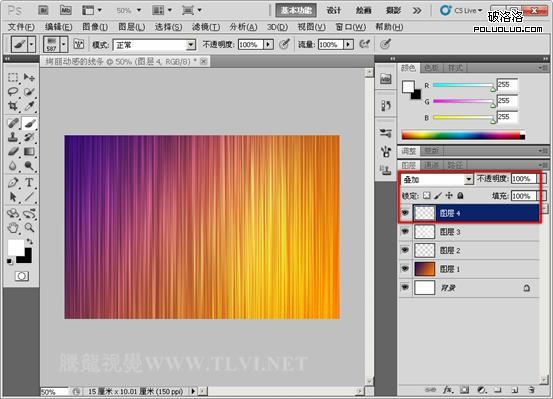Viewport: 553px width, 399px height.
Task: Toggle visibility of the 背景 layer
Action: pos(405,287)
